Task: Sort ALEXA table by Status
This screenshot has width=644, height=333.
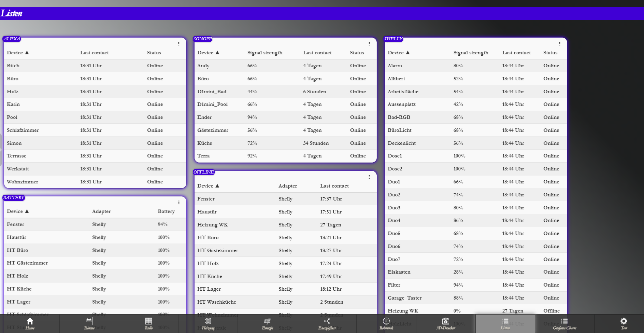Action: pyautogui.click(x=154, y=53)
